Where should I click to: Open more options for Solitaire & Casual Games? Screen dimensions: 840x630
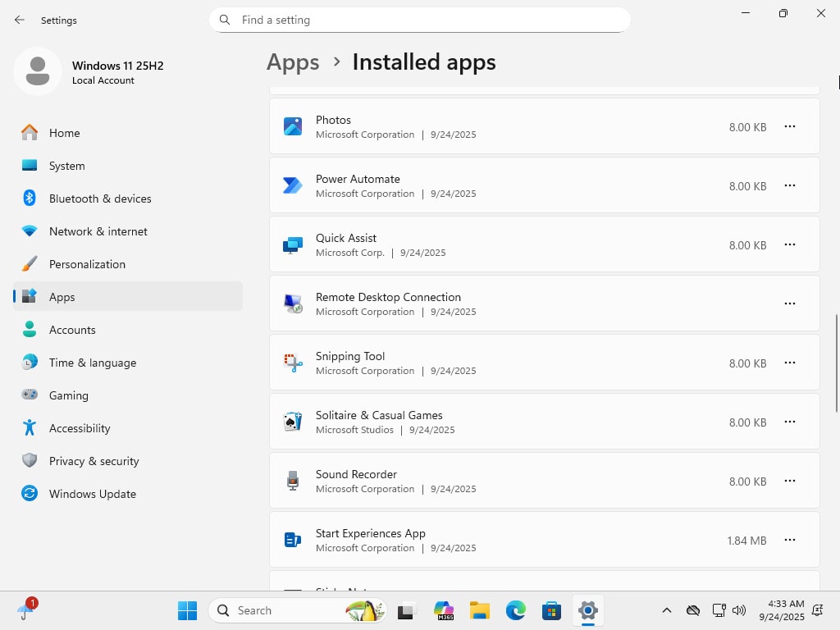(790, 422)
